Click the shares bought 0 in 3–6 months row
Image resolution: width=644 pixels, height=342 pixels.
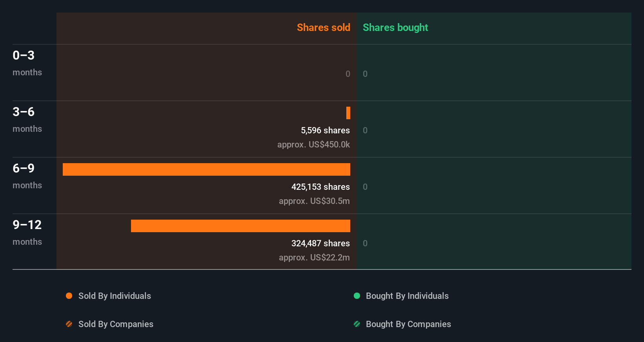point(365,130)
